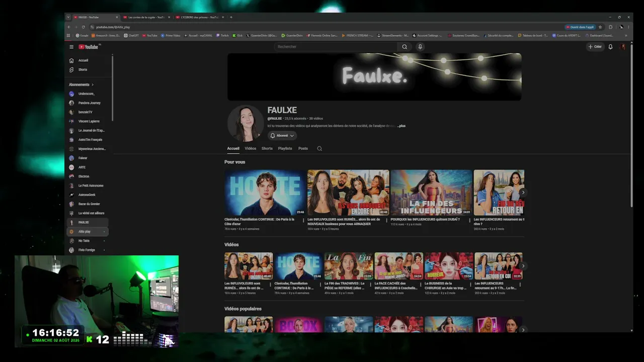644x362 pixels.
Task: Click the YouTube logo in the header
Action: 89,47
